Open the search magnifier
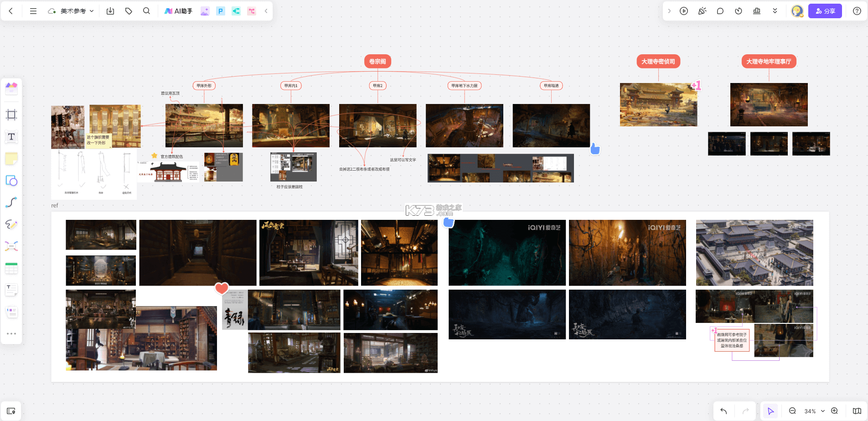This screenshot has height=421, width=868. click(146, 11)
